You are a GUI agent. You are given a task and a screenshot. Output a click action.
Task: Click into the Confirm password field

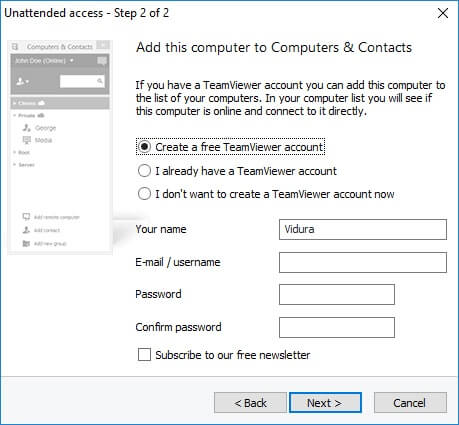[337, 327]
